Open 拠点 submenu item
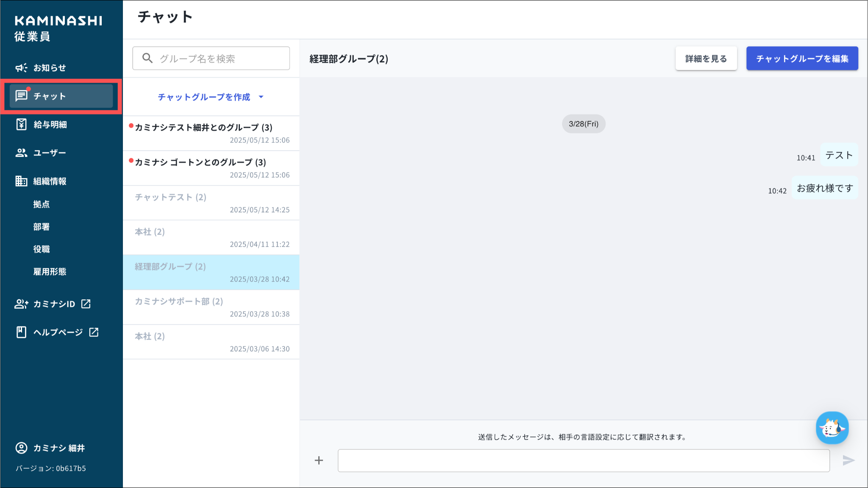The width and height of the screenshot is (868, 488). (42, 204)
